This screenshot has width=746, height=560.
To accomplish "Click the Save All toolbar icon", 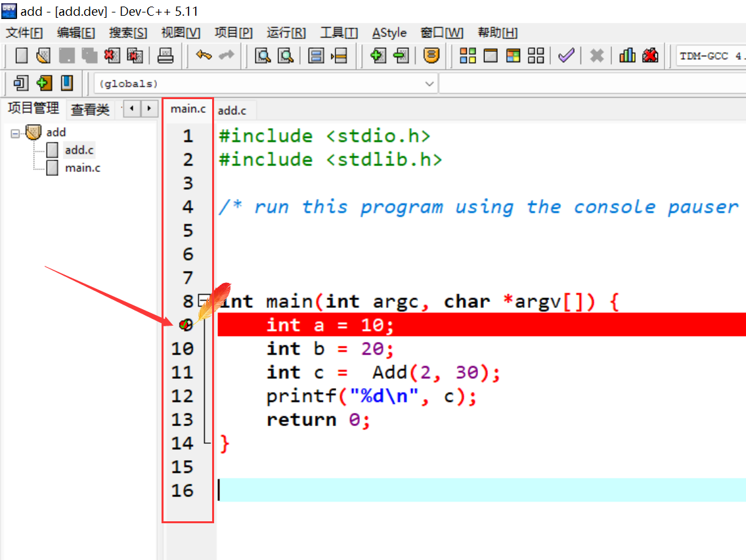I will coord(89,56).
